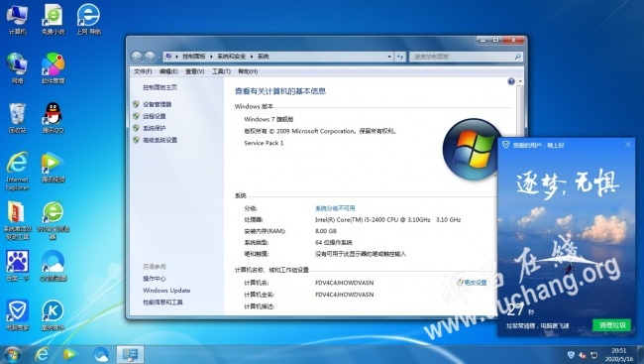Screen dimensions: 644x364
Task: Select the 64 位操作系统 value
Action: coord(334,243)
